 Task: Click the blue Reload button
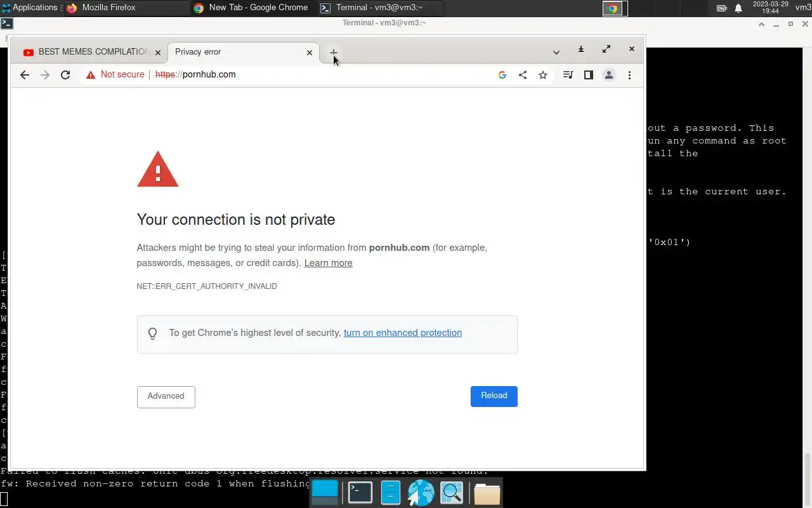[x=494, y=396]
